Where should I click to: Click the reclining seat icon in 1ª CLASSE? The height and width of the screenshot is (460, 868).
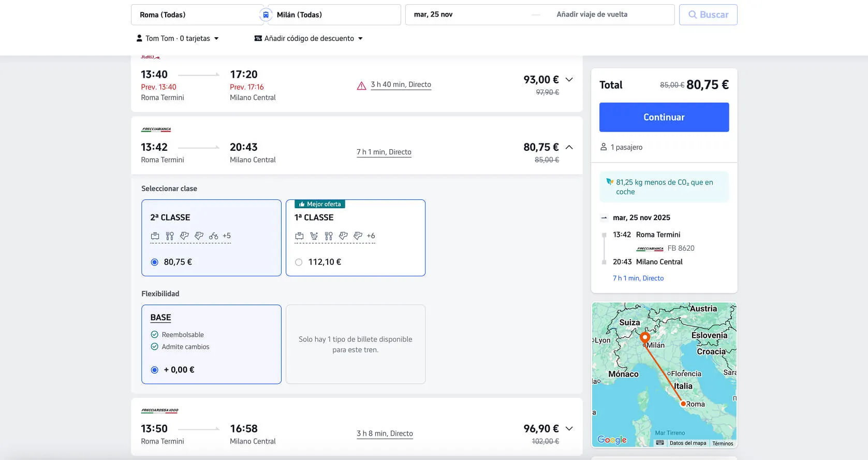click(x=314, y=236)
